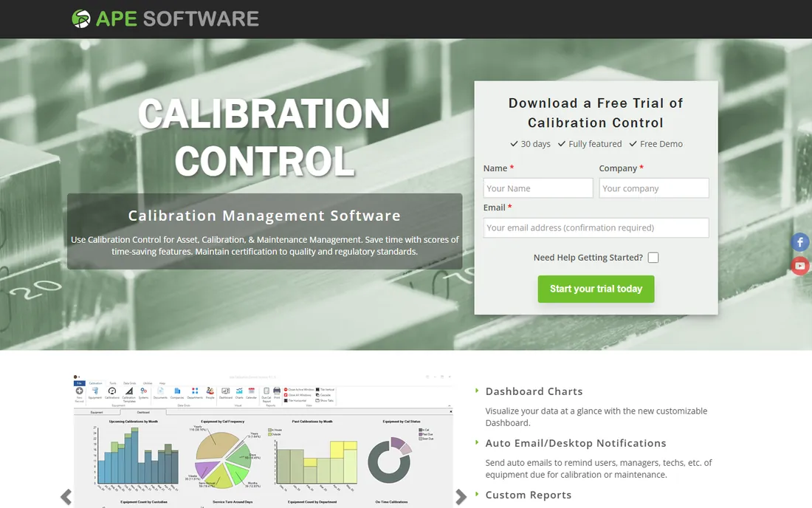Click Calibrations gauge icon in app screenshot
This screenshot has height=508, width=812.
112,393
